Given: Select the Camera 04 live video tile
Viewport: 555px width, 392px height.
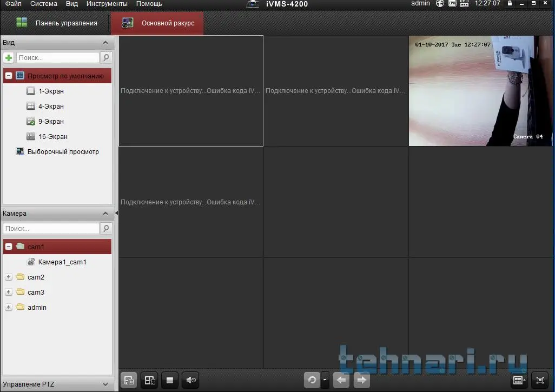Looking at the screenshot, I should click(x=480, y=91).
